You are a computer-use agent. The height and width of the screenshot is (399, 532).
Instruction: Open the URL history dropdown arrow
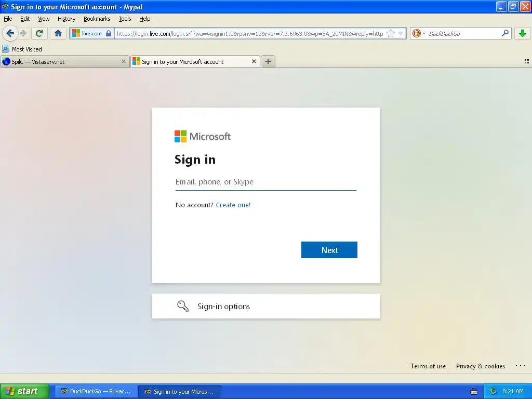(x=401, y=33)
